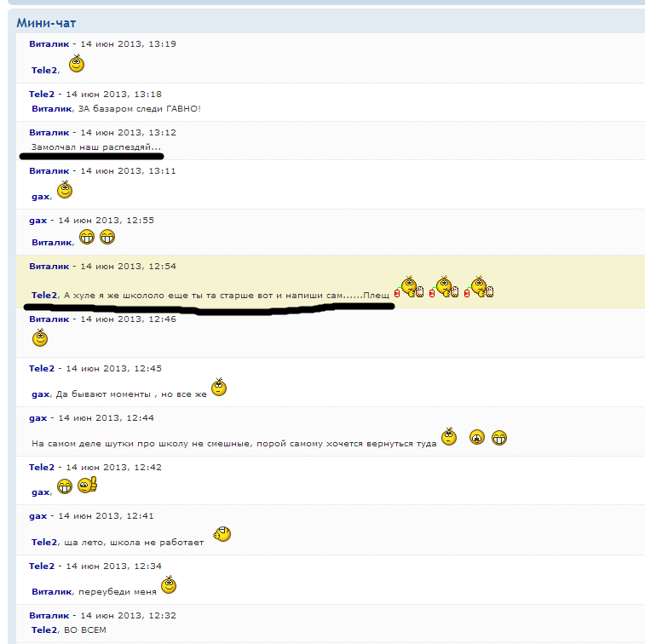The width and height of the screenshot is (645, 644).
Task: Click the gax mention in the 12:42 message
Action: pos(40,492)
